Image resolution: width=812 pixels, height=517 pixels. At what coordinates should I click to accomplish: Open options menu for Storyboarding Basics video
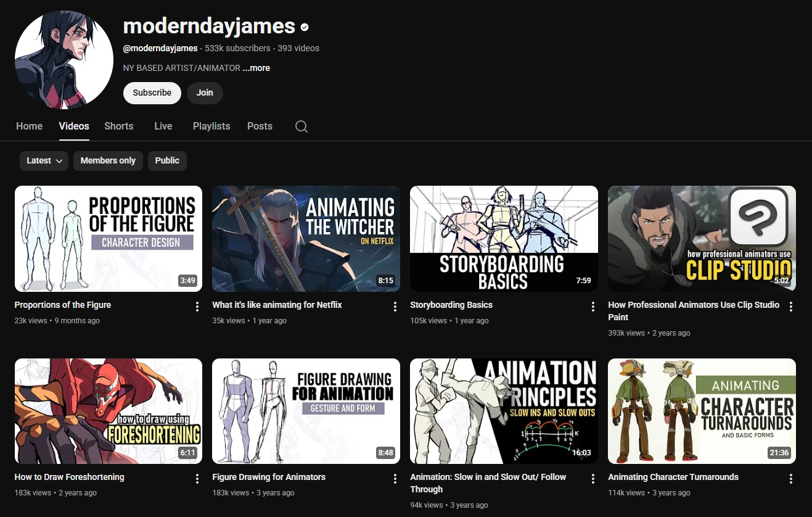pos(593,306)
